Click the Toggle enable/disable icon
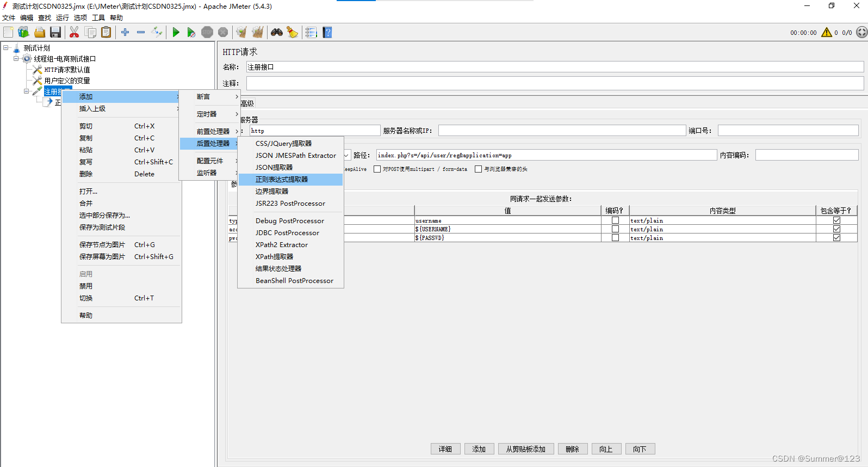This screenshot has width=868, height=467. click(157, 33)
